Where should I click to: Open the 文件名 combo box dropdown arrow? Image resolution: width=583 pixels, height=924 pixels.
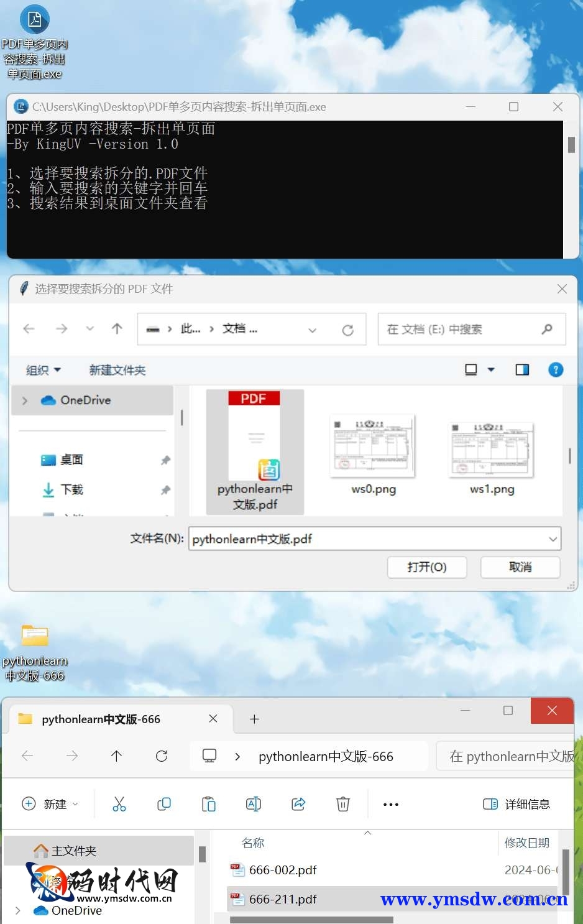click(553, 539)
